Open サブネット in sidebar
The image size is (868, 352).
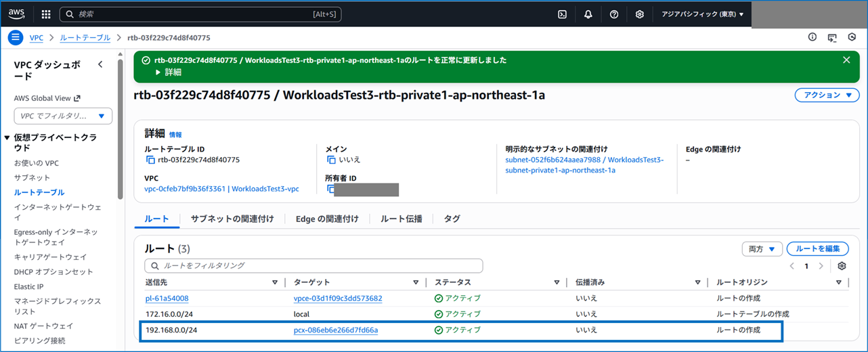(x=32, y=177)
